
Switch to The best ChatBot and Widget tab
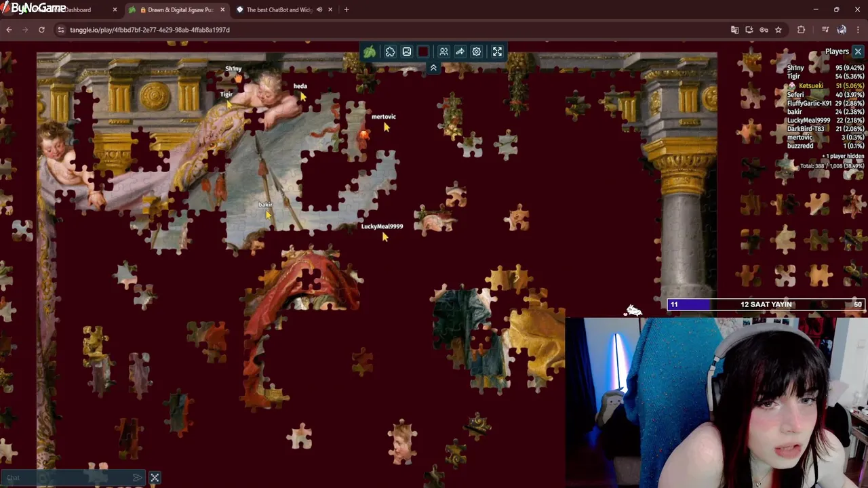coord(279,9)
